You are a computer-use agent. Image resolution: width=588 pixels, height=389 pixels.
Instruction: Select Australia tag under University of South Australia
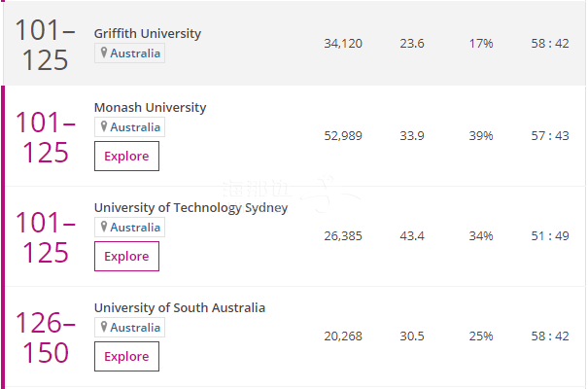pos(129,328)
